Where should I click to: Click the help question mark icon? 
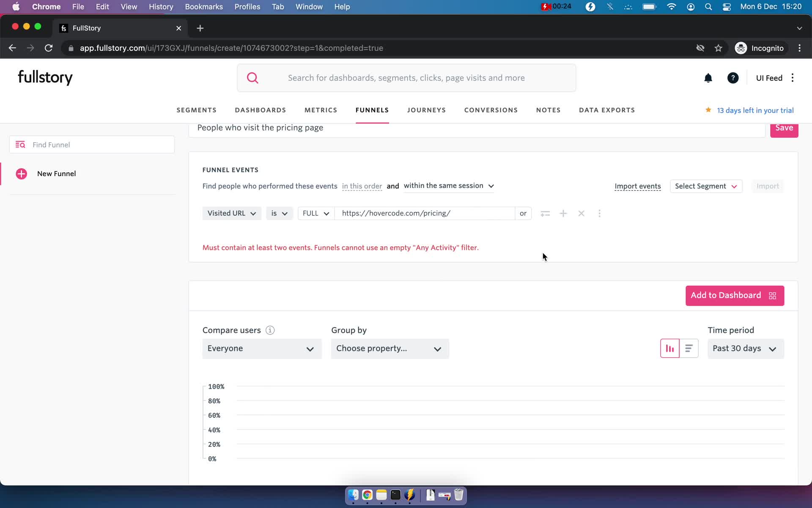[x=733, y=78]
